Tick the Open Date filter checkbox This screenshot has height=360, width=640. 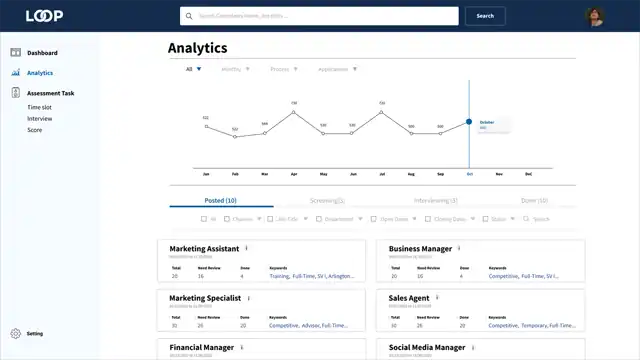pos(373,219)
